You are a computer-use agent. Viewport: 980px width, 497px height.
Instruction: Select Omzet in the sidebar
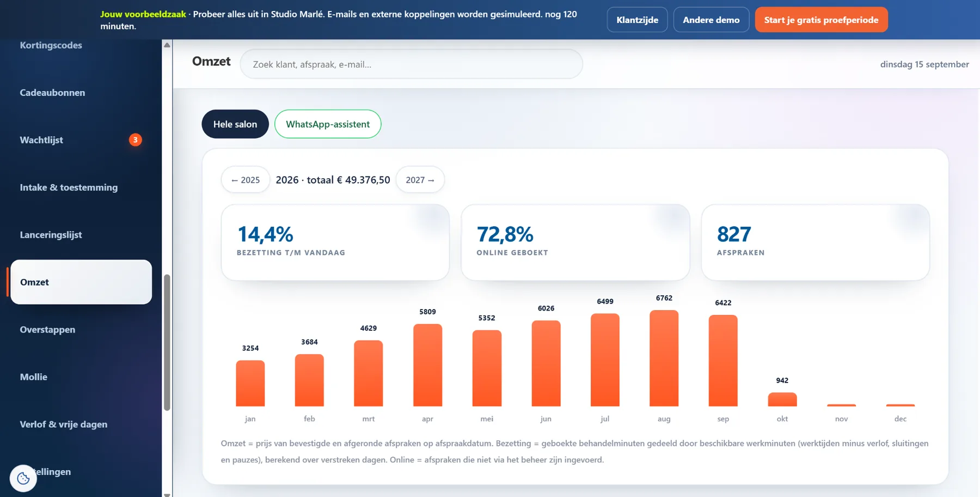click(81, 282)
